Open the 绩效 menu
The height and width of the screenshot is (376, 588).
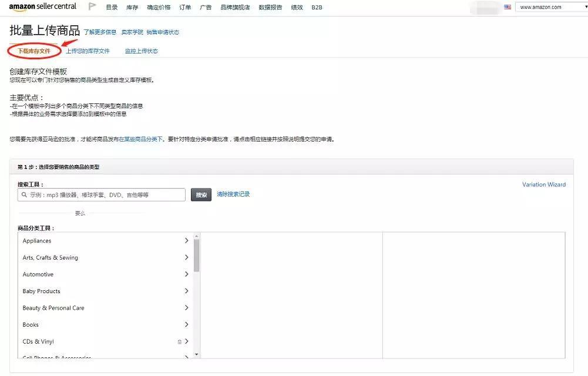pyautogui.click(x=297, y=7)
